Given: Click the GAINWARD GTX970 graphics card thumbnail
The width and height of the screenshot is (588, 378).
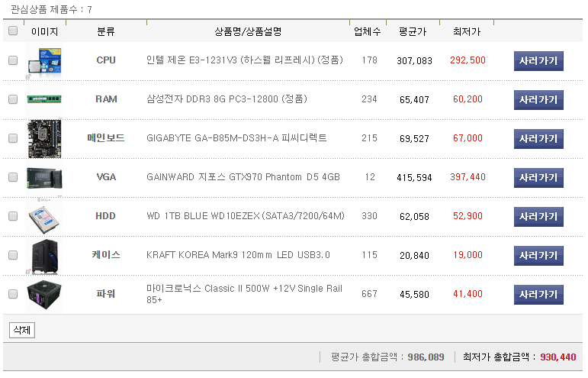Looking at the screenshot, I should [44, 177].
